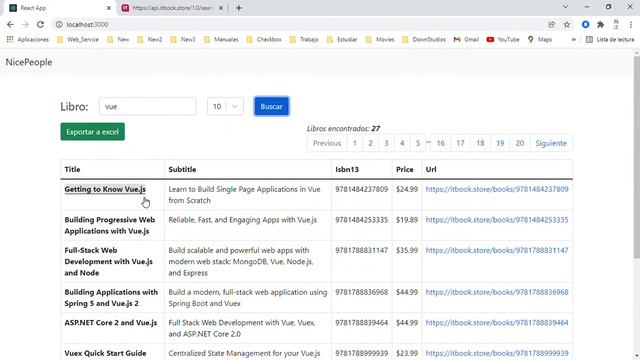This screenshot has width=640, height=360.
Task: Reload the localhost page
Action: 40,24
